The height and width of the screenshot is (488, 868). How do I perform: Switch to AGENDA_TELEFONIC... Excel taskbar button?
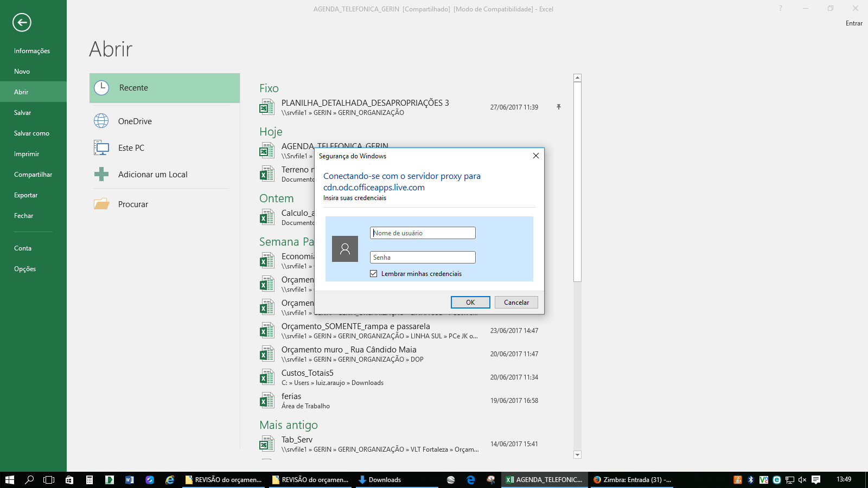(x=545, y=480)
